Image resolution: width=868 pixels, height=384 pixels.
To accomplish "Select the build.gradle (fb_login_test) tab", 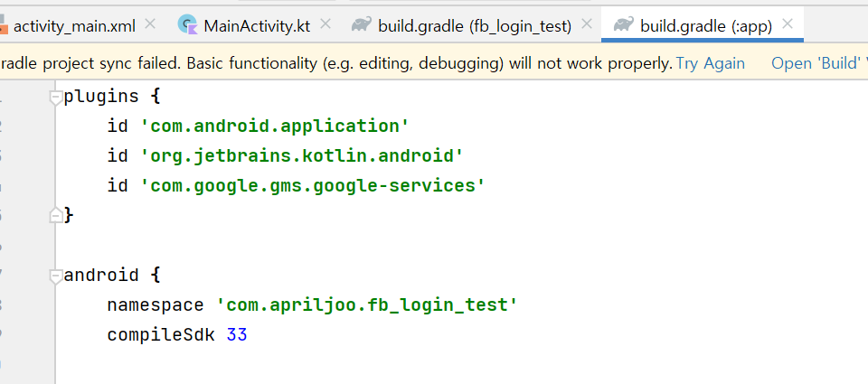I will click(474, 25).
